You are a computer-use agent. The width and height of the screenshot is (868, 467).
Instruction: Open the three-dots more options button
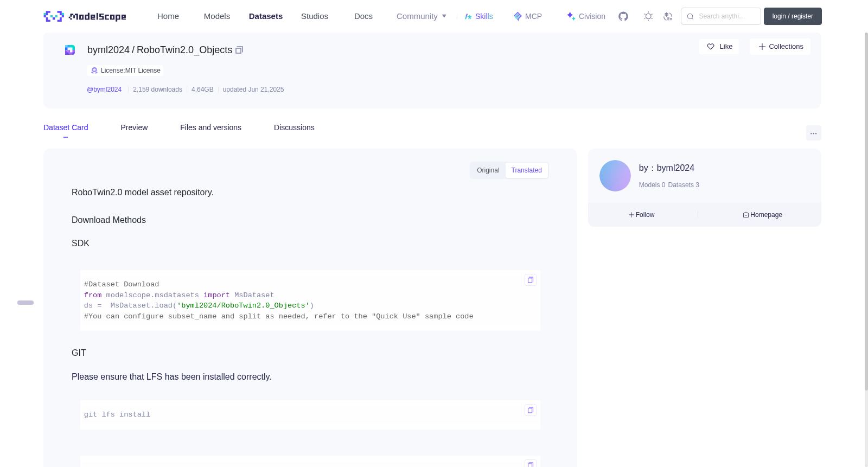pyautogui.click(x=814, y=133)
